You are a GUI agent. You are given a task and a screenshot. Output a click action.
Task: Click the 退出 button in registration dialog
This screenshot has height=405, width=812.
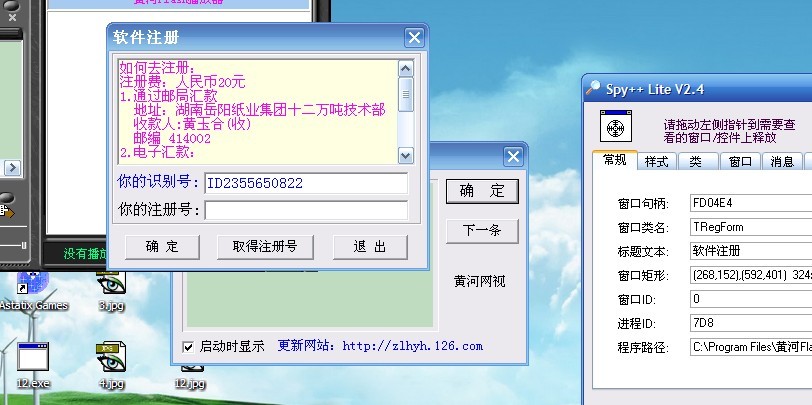pos(370,247)
